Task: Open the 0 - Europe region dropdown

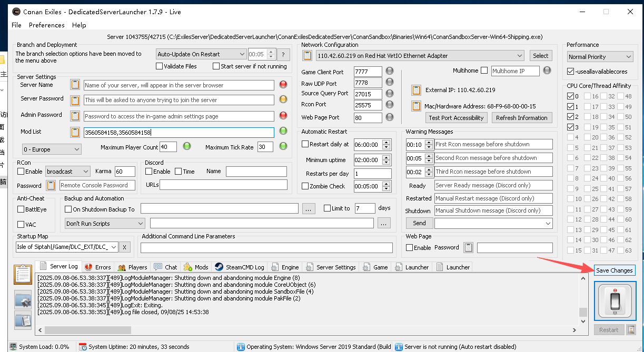Action: 52,149
